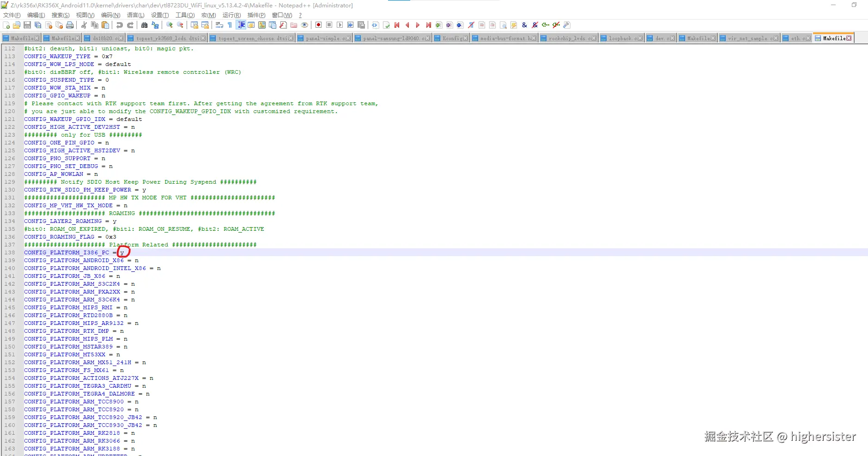This screenshot has height=456, width=868.
Task: Save the current recorded macro icon
Action: [361, 25]
